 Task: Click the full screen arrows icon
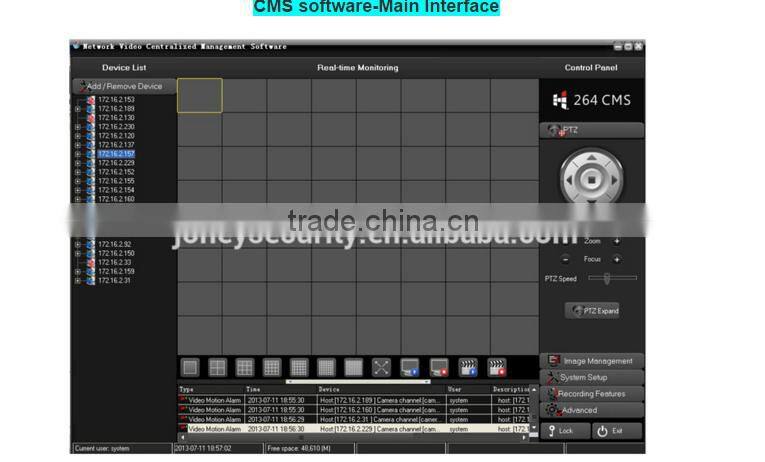pyautogui.click(x=382, y=368)
